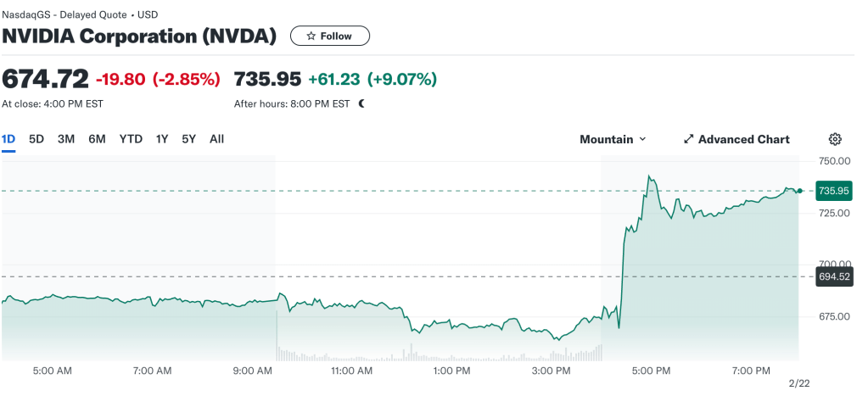Viewport: 868px width, 396px height.
Task: Show the 5Y chart range
Action: click(188, 139)
